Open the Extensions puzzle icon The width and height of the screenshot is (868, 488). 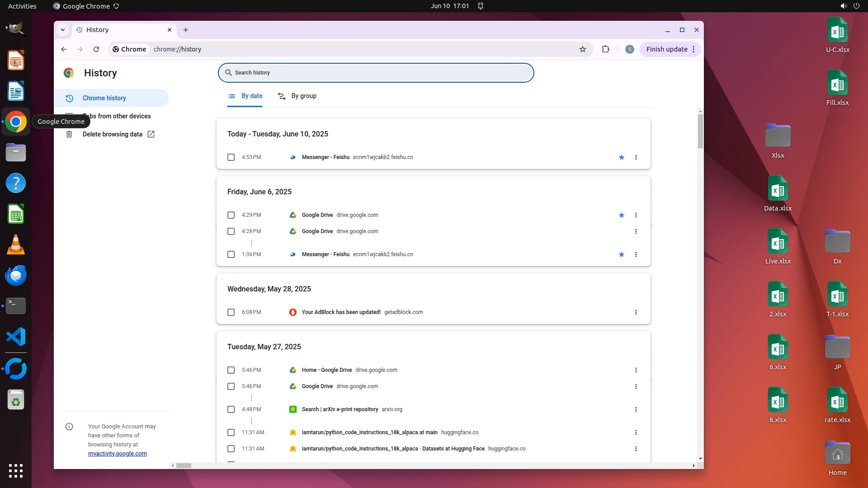(x=605, y=49)
